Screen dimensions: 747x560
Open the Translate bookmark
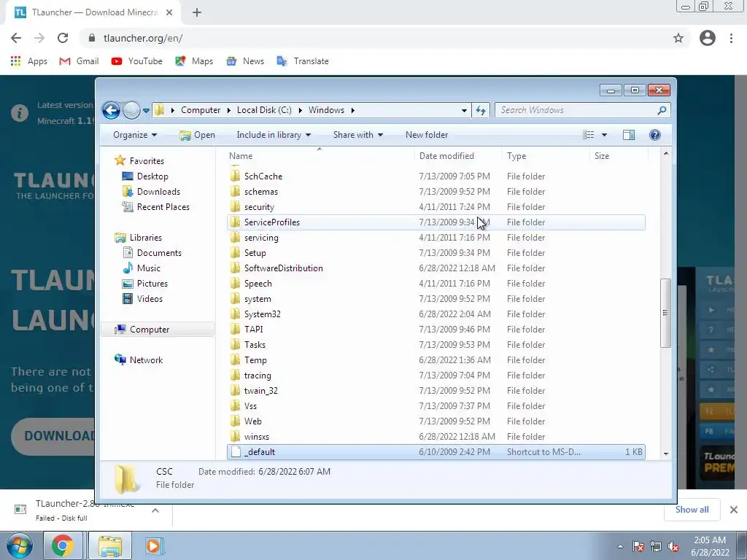click(x=303, y=61)
